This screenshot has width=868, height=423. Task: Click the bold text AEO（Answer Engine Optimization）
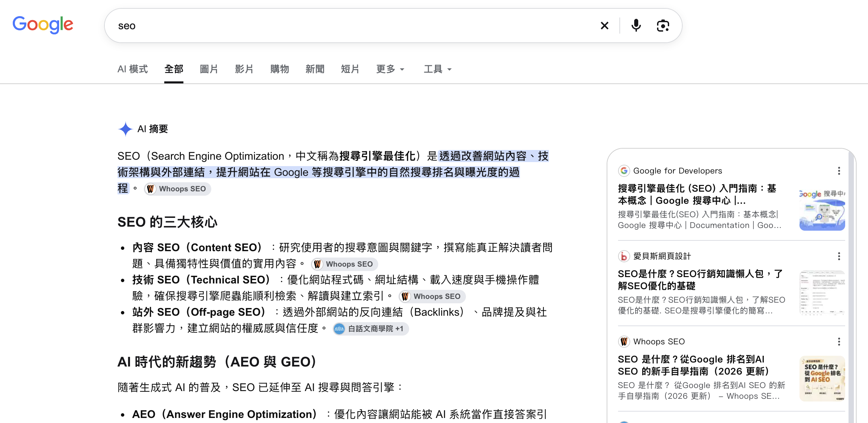(225, 414)
